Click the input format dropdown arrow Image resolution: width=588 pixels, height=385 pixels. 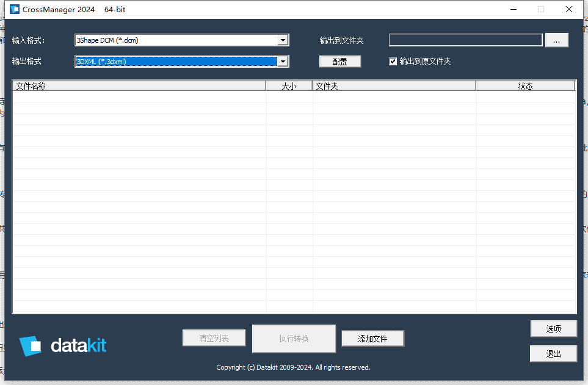pos(283,40)
